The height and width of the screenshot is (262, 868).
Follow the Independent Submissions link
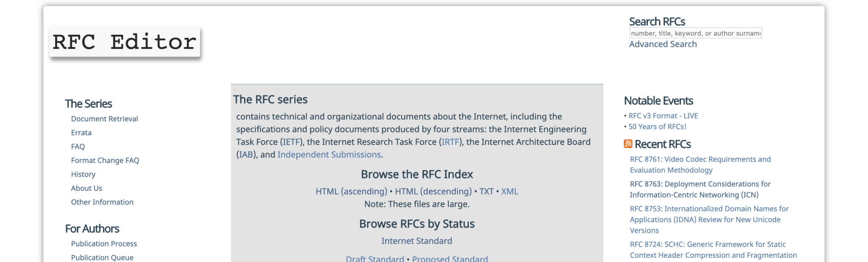coord(329,155)
